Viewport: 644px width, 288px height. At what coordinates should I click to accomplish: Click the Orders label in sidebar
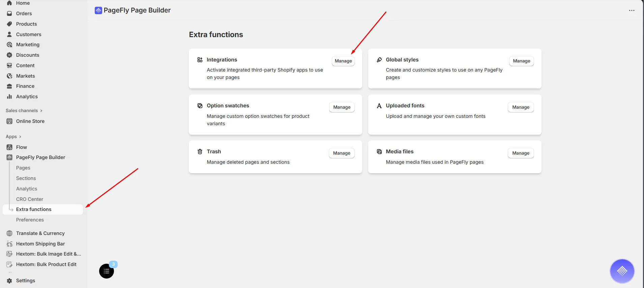(24, 14)
